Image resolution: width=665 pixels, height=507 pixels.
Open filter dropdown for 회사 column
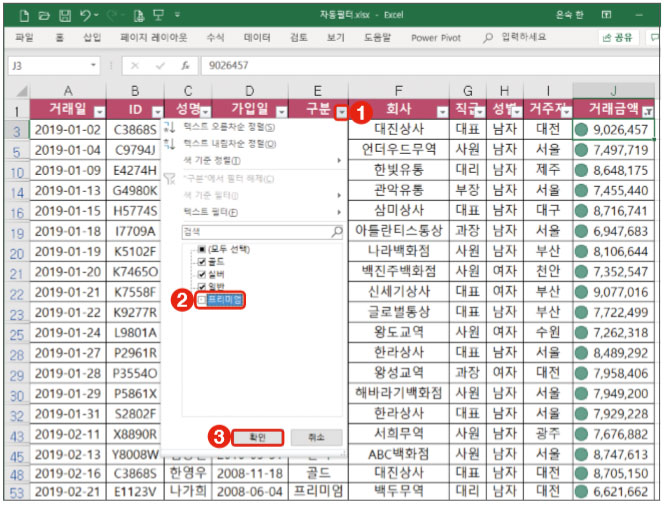click(442, 112)
